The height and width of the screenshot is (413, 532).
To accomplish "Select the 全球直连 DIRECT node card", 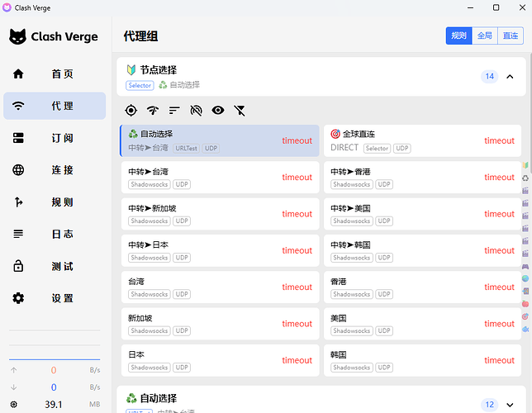I will tap(422, 140).
